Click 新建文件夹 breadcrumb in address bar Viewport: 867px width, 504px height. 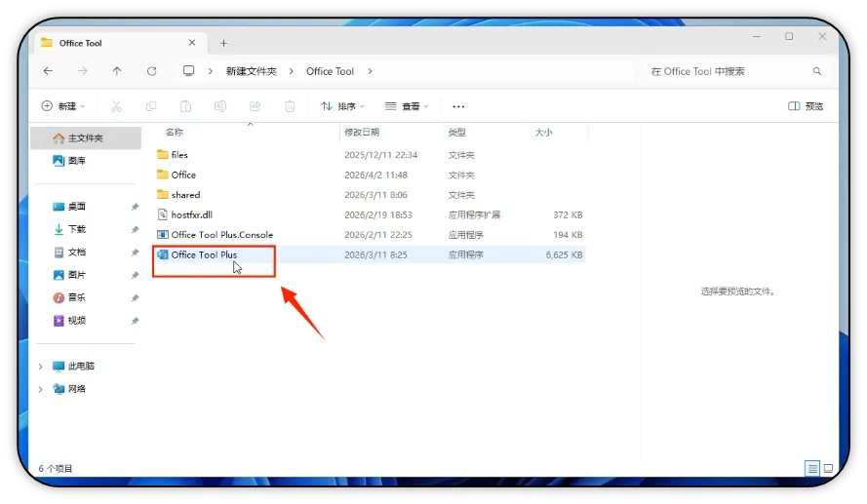tap(251, 71)
